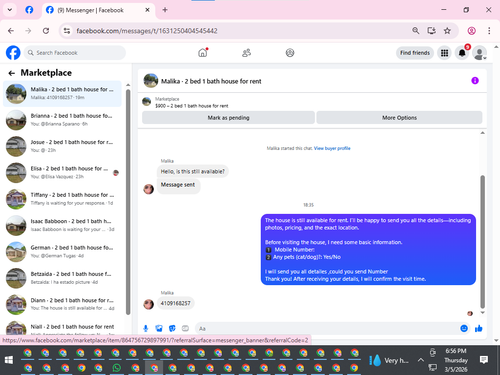Open the account profile menu
Image resolution: width=500 pixels, height=375 pixels.
click(479, 53)
